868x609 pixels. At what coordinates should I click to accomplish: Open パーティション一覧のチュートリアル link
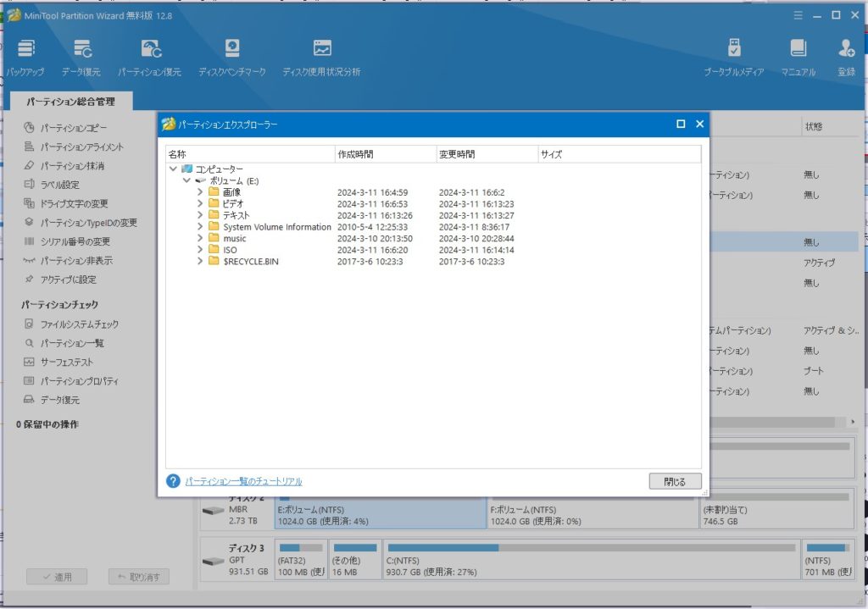[243, 481]
